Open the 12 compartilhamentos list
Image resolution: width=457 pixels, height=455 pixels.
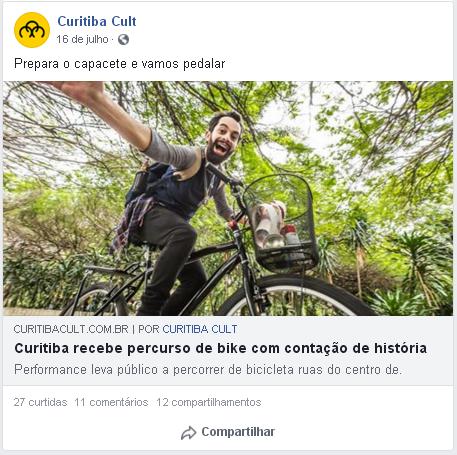point(209,402)
